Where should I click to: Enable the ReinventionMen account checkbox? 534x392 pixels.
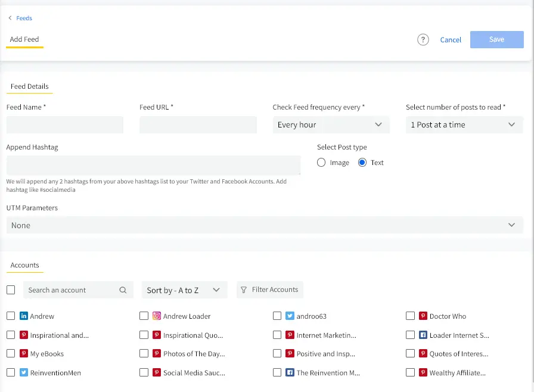11,372
